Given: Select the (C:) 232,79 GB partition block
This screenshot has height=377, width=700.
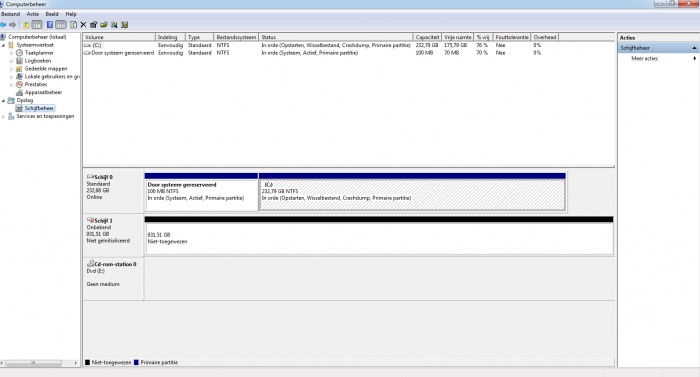Looking at the screenshot, I should pyautogui.click(x=412, y=192).
